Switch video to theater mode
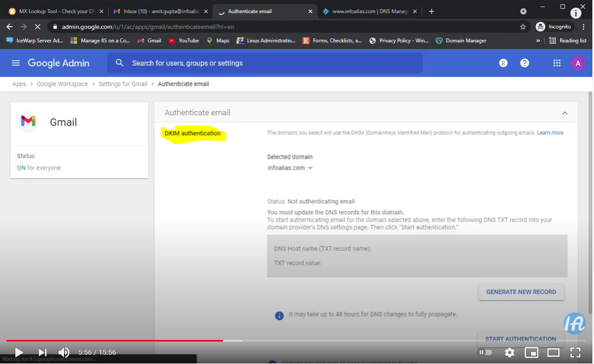The height and width of the screenshot is (364, 594). tap(553, 353)
